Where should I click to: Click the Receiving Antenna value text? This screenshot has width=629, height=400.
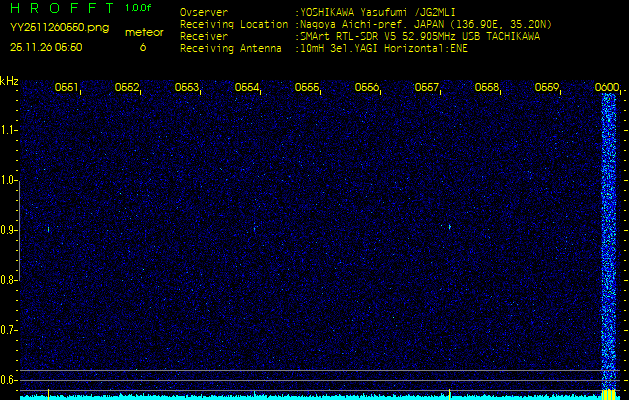pos(385,47)
